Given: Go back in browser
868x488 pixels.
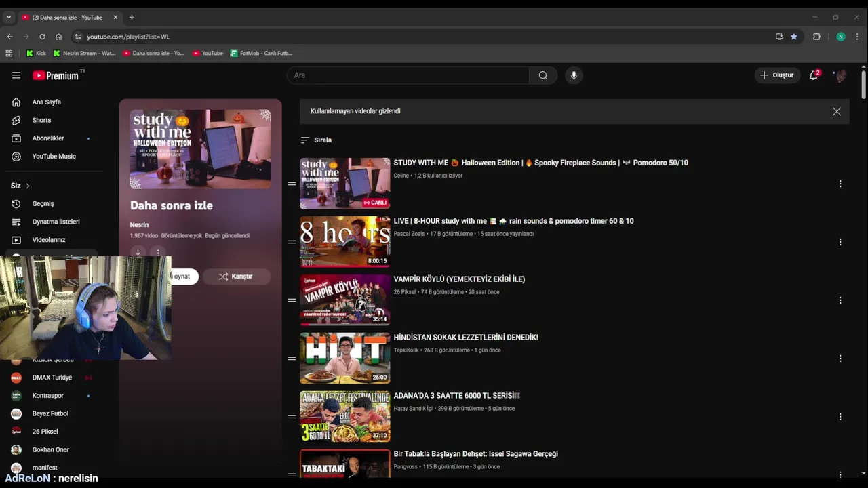Looking at the screenshot, I should point(9,37).
